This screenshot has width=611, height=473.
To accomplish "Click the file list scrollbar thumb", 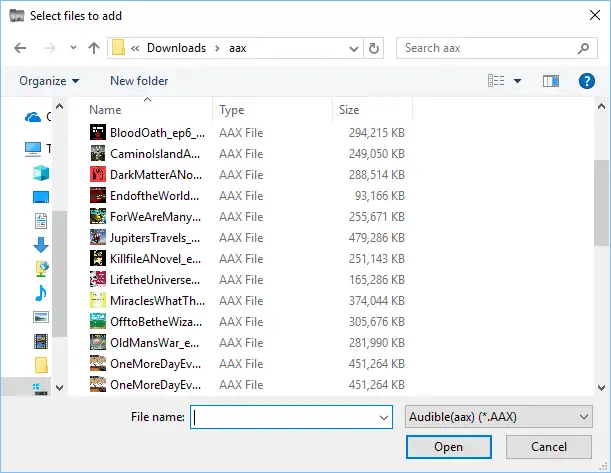I will tap(601, 203).
